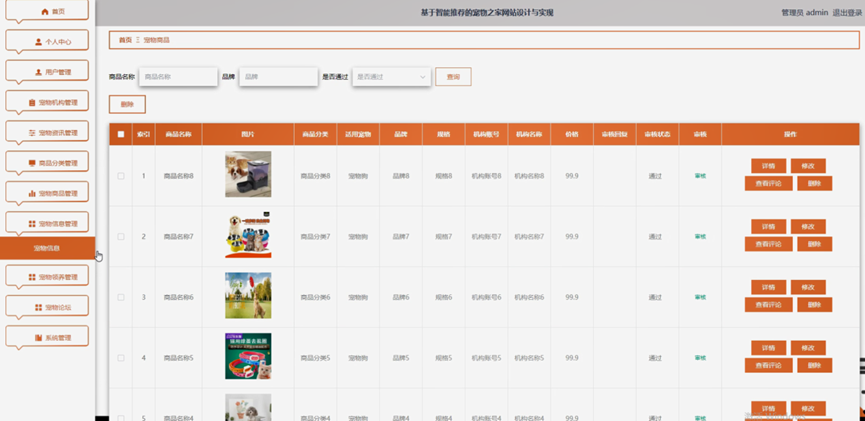Viewport: 865px width, 421px height.
Task: Open the 用户管理 sidebar item
Action: coord(47,72)
